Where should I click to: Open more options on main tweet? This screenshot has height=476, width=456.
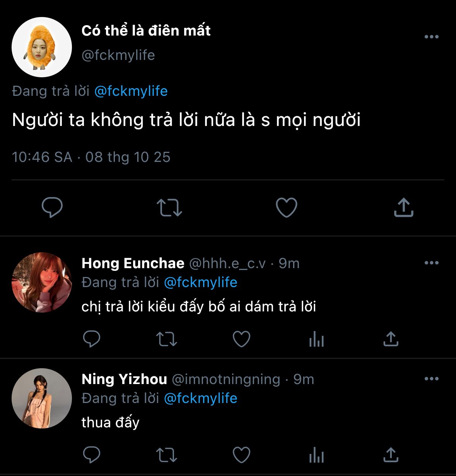tap(431, 37)
